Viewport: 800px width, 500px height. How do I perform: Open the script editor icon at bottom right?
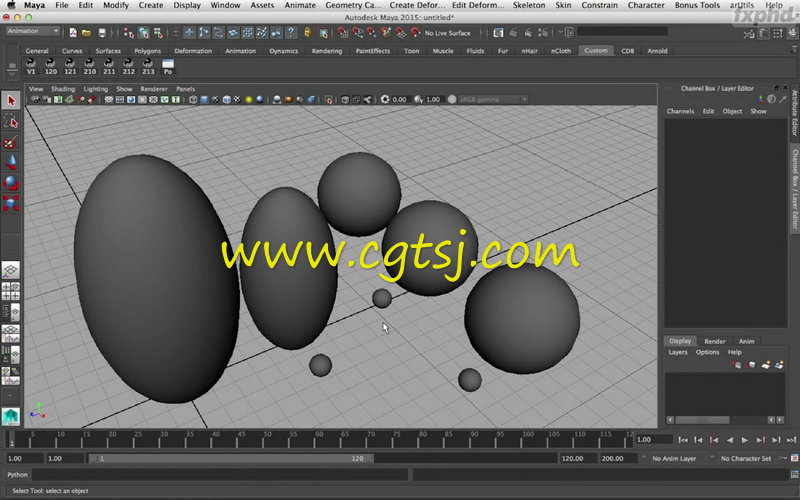(794, 475)
